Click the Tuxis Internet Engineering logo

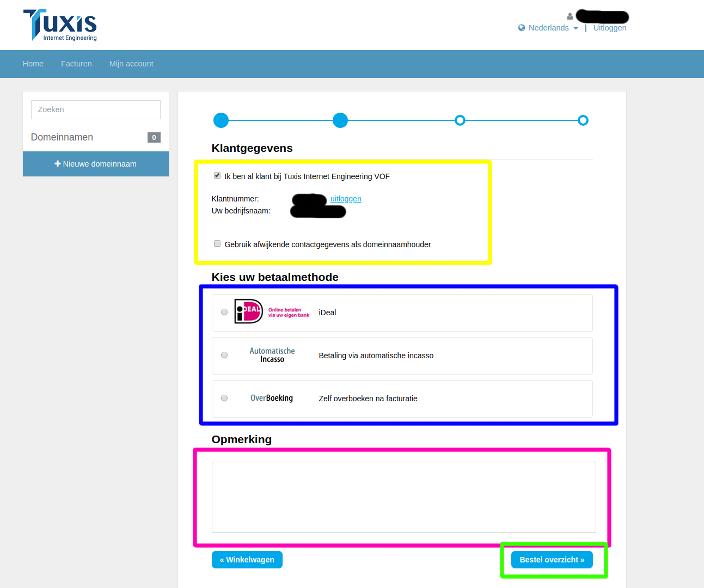(x=60, y=25)
